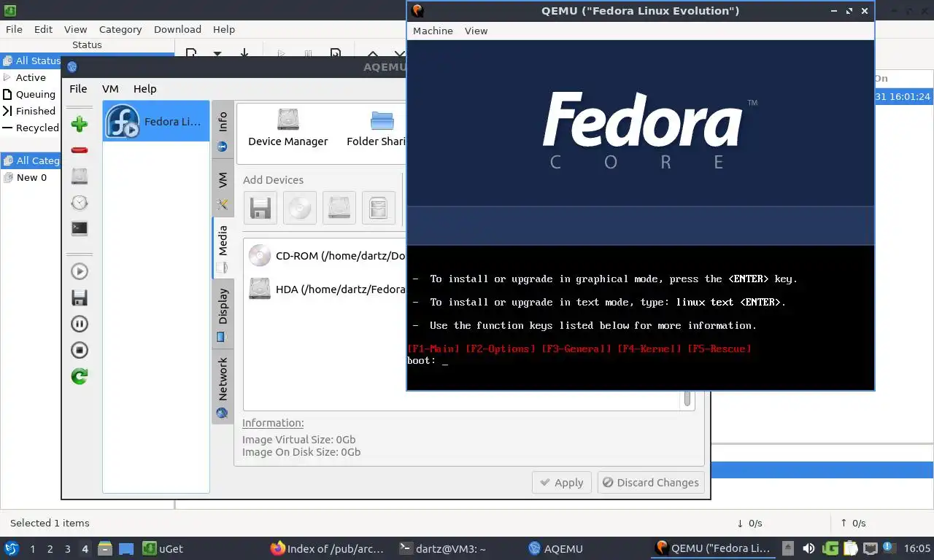Open uGet Edit menu
Image resolution: width=934 pixels, height=560 pixels.
tap(43, 29)
